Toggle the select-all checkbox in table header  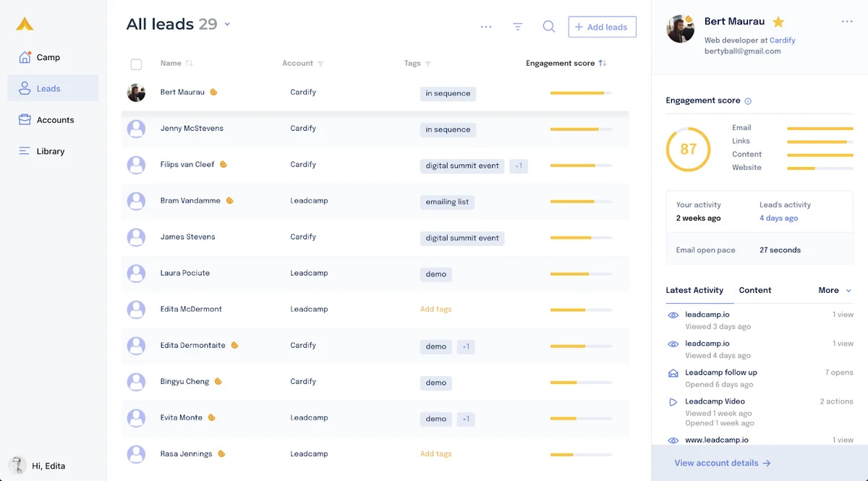(136, 64)
